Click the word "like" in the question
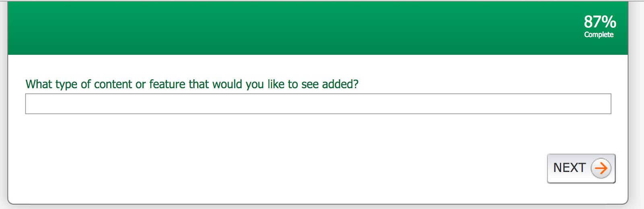Viewport: 644px width, 209px height. coord(276,84)
